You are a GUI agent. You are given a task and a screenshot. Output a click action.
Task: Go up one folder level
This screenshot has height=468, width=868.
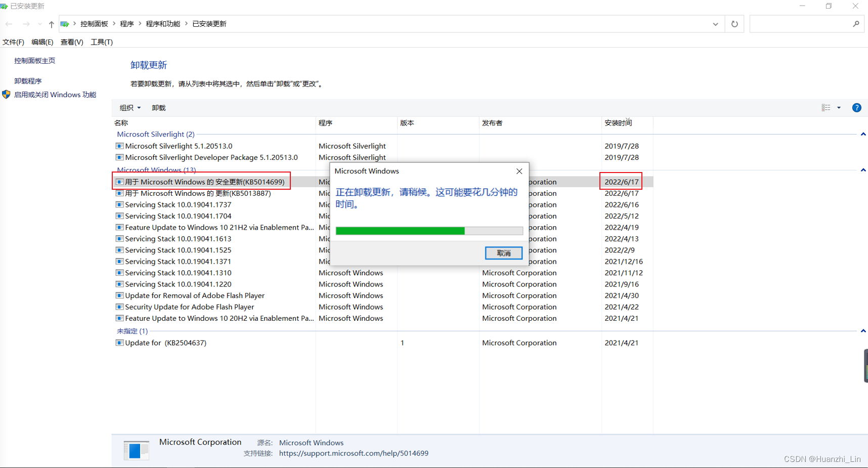point(51,24)
